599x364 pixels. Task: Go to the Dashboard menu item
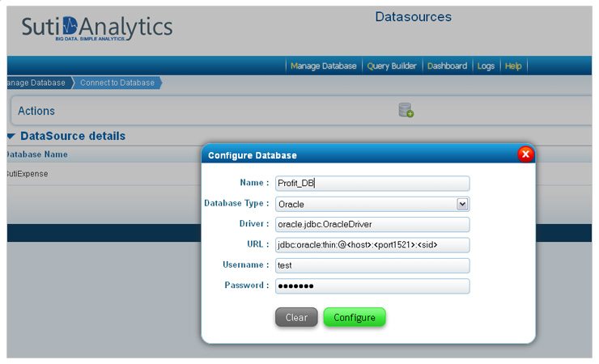[x=447, y=66]
